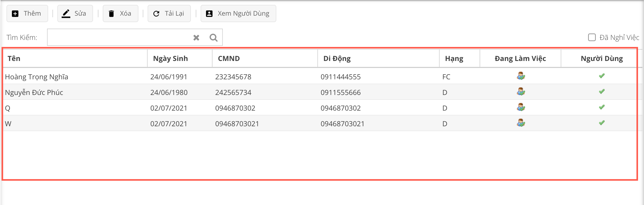Reload the list with Tải Lại
644x205 pixels.
169,13
